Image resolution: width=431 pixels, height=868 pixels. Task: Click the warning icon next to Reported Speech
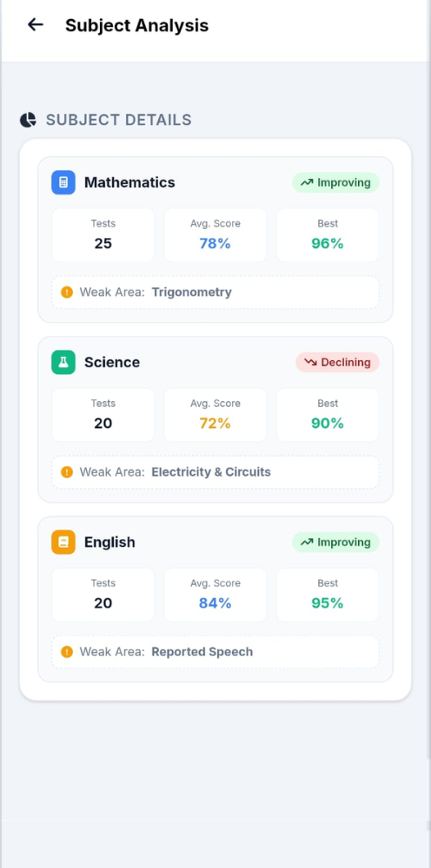click(x=67, y=652)
